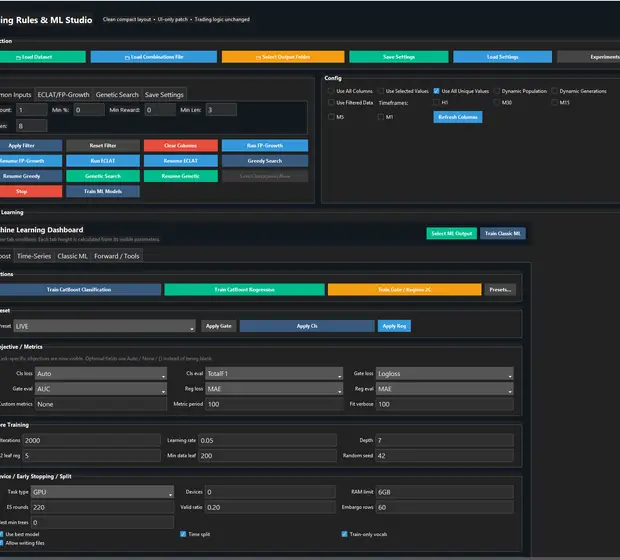Open the Cls loss dropdown
This screenshot has height=560, width=620.
point(101,374)
